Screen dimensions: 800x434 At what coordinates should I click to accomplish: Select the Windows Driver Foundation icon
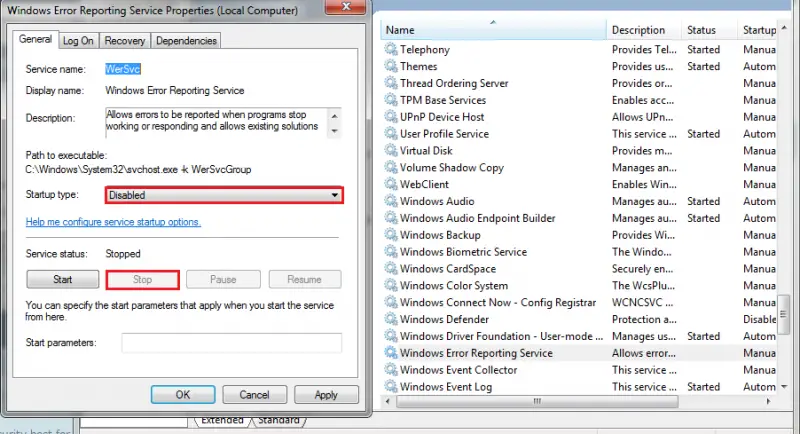(x=391, y=335)
